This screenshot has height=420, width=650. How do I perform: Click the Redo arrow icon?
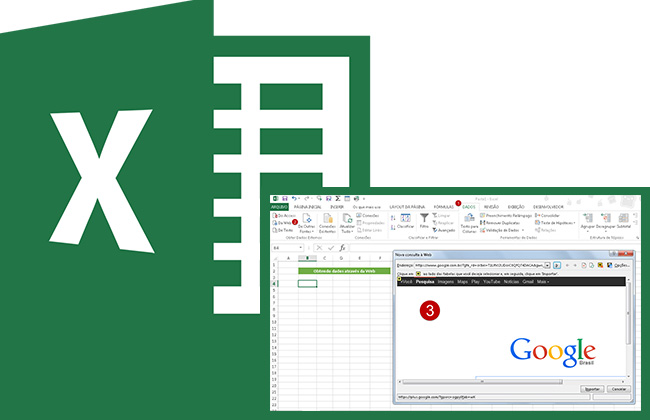(x=306, y=199)
